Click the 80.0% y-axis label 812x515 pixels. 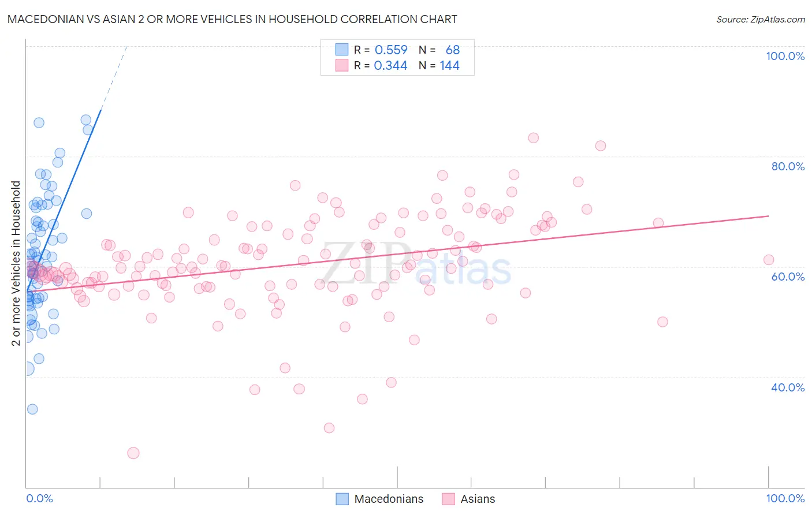pyautogui.click(x=788, y=166)
